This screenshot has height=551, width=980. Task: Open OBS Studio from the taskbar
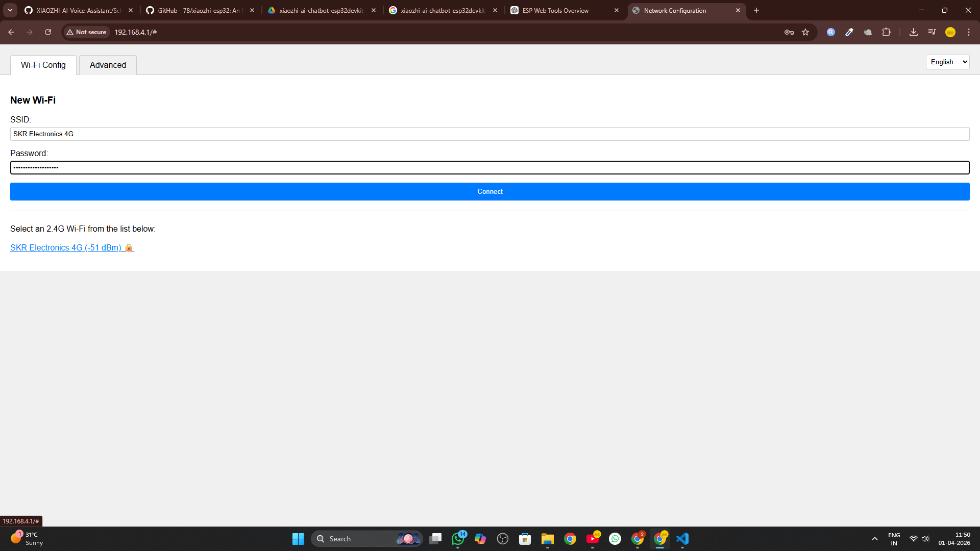(x=503, y=538)
